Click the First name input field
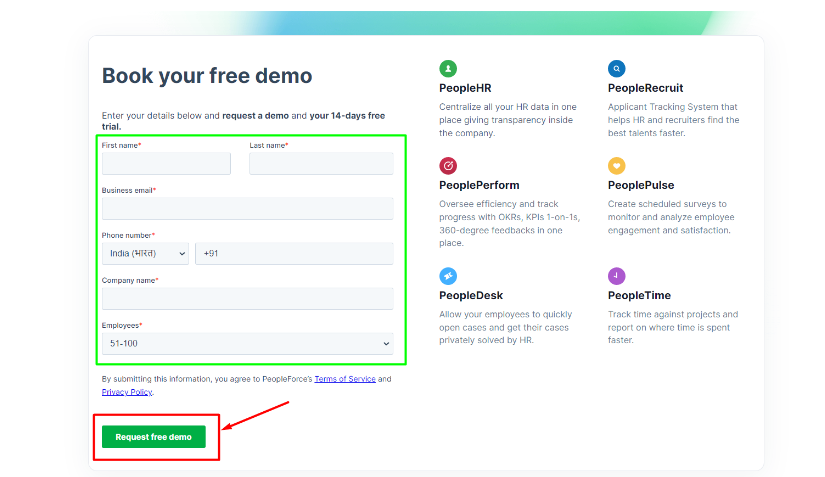 click(166, 164)
